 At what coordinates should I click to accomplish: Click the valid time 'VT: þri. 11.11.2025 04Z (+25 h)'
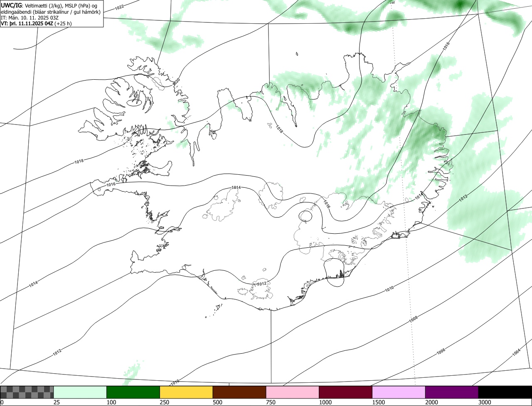[36, 23]
